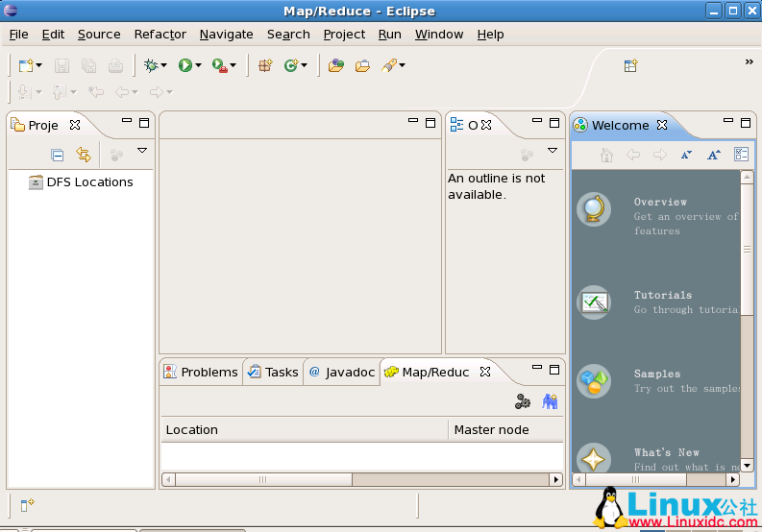Click the Samples link
The image size is (762, 532).
click(657, 375)
